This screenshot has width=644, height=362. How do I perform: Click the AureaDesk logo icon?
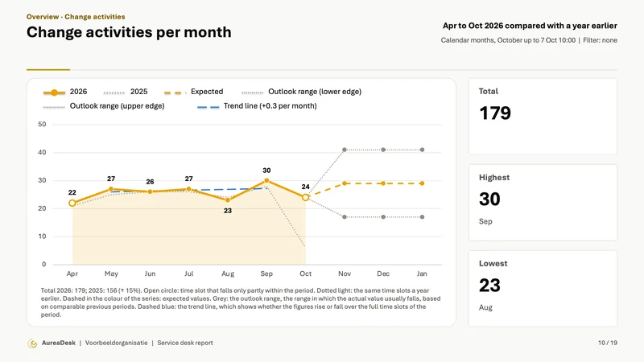point(32,343)
